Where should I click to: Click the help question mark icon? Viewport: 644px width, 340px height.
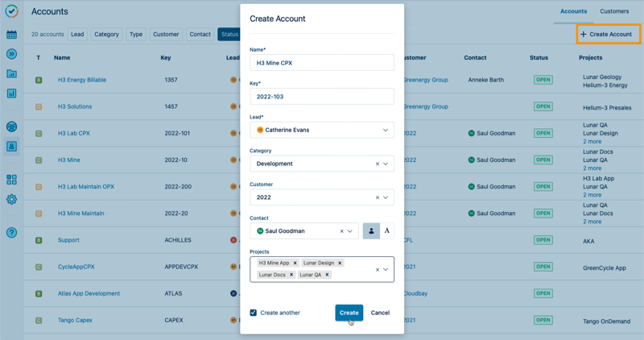11,233
